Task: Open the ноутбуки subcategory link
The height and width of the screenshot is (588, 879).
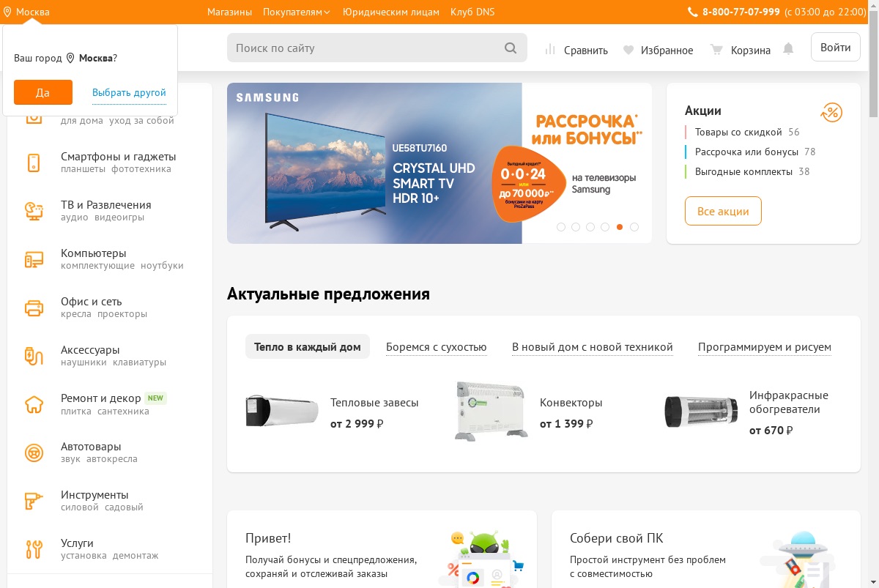Action: pyautogui.click(x=162, y=266)
